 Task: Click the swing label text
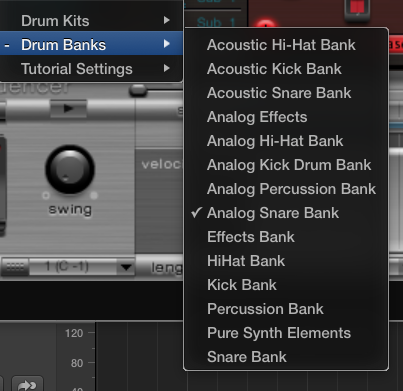[x=70, y=210]
